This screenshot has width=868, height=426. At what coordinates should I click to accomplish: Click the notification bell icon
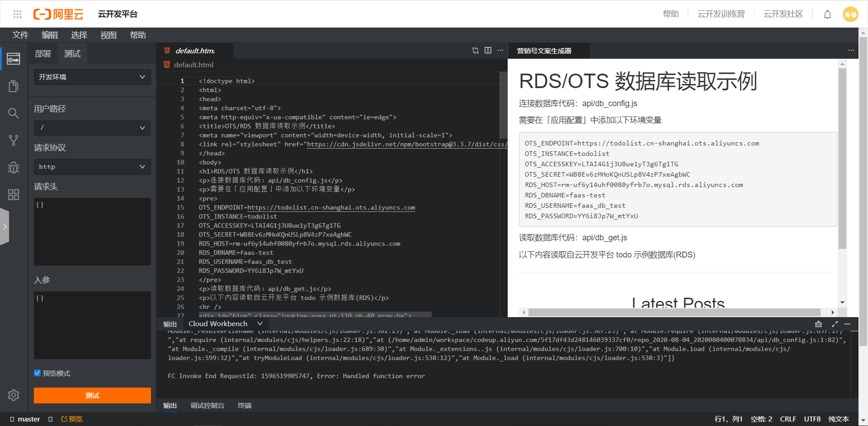[827, 14]
